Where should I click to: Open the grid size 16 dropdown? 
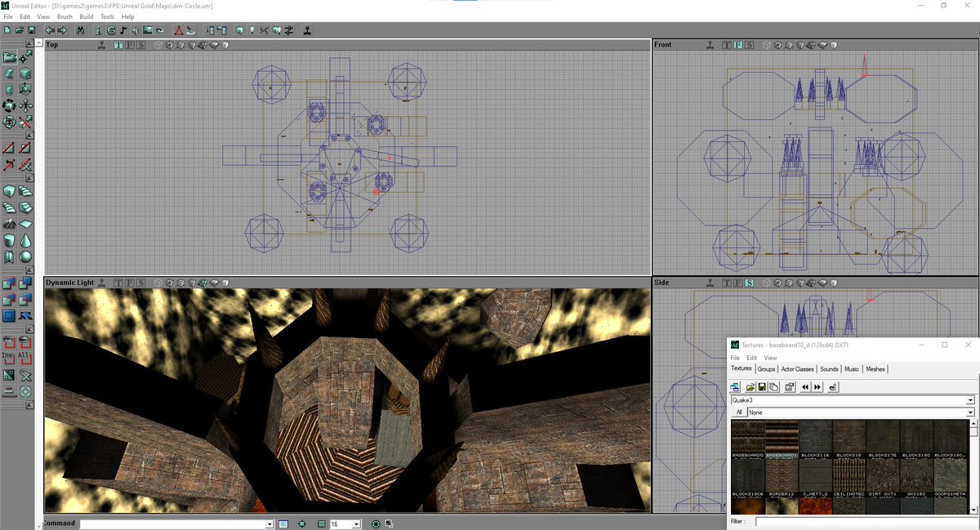(356, 523)
